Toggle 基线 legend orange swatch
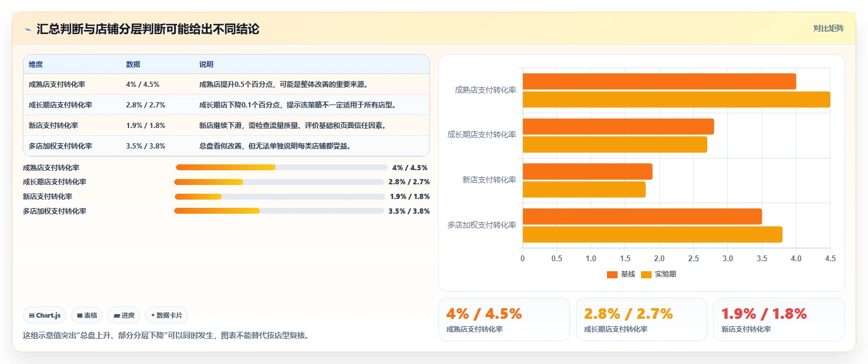The width and height of the screenshot is (868, 364). [612, 274]
